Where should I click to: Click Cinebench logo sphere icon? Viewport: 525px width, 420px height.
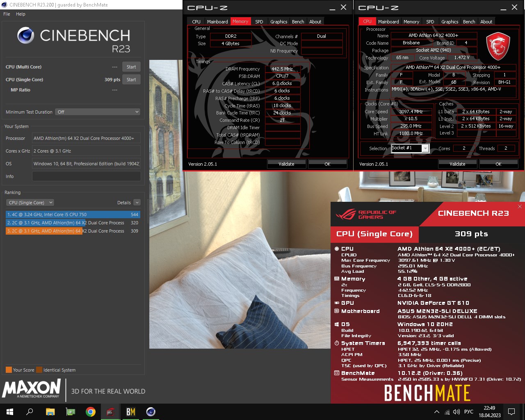pos(25,36)
